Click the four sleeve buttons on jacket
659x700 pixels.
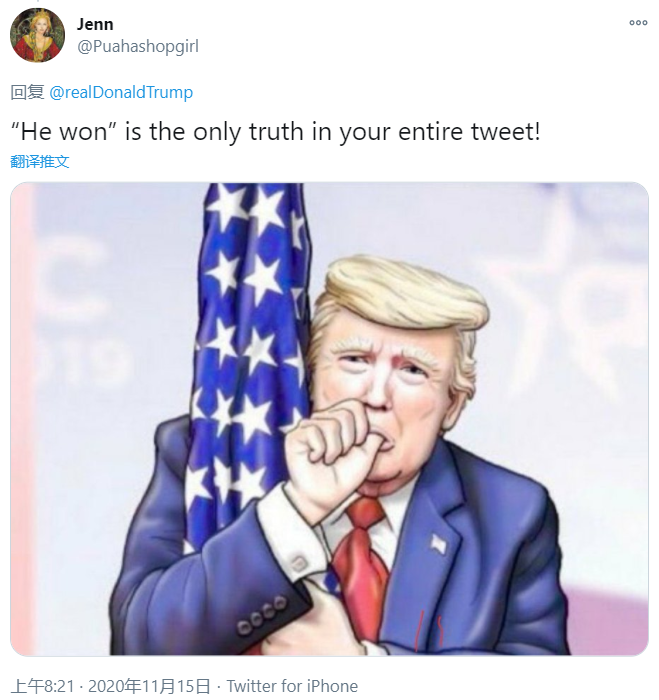point(262,616)
